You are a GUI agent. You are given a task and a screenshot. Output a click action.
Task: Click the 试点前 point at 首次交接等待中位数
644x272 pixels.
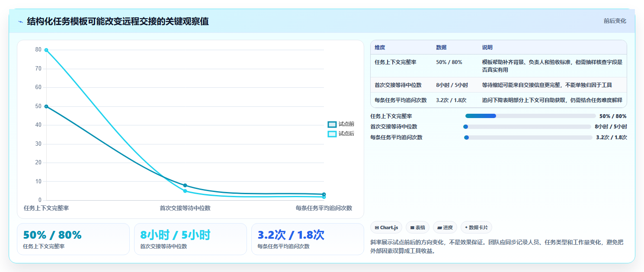[185, 186]
